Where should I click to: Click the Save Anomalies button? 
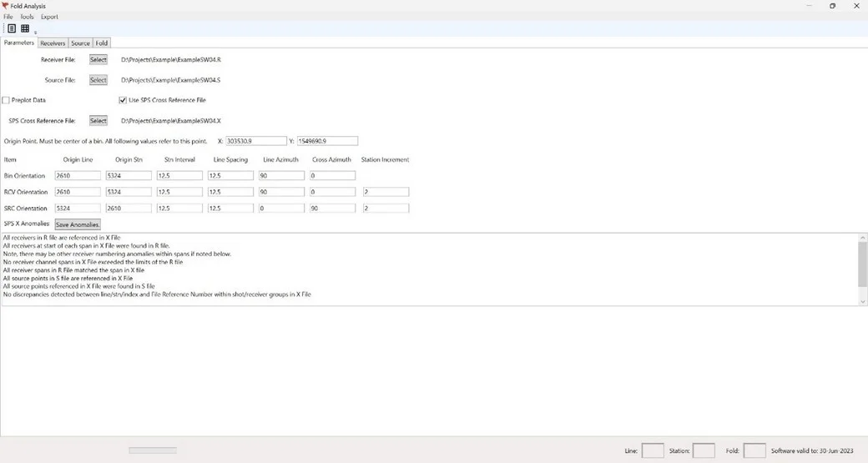[78, 224]
